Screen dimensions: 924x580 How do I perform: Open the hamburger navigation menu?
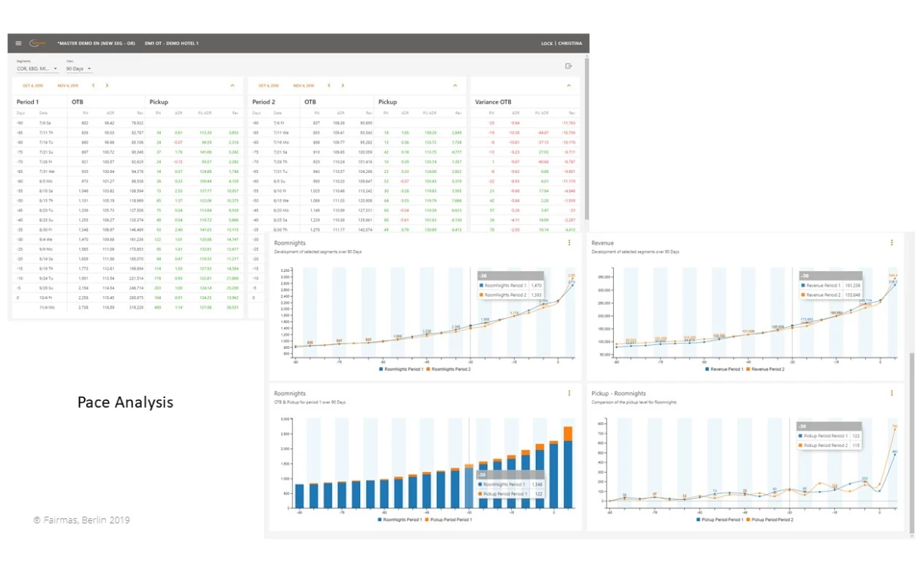(x=19, y=43)
